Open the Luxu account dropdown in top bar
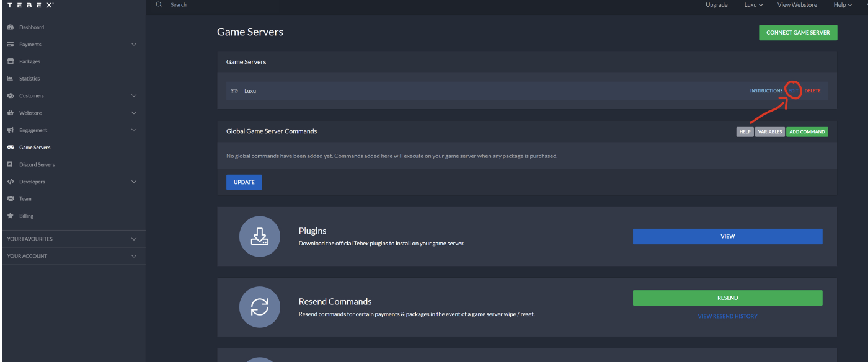The image size is (868, 362). 753,5
